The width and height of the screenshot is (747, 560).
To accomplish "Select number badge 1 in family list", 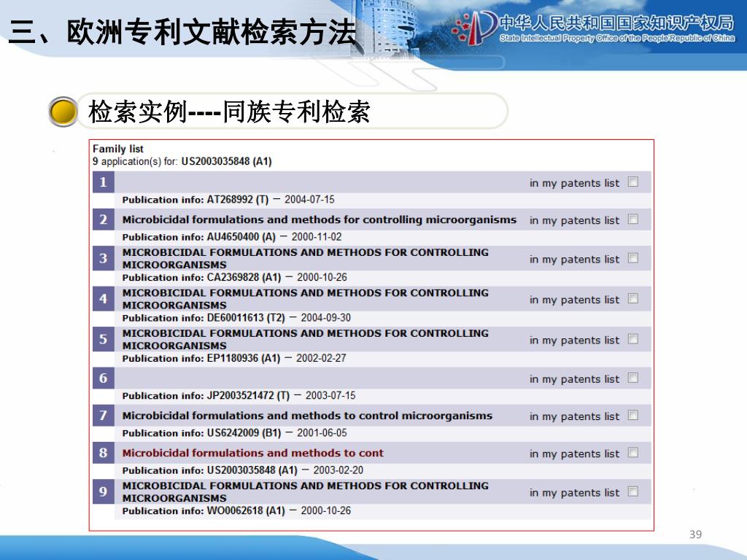I will [x=104, y=182].
